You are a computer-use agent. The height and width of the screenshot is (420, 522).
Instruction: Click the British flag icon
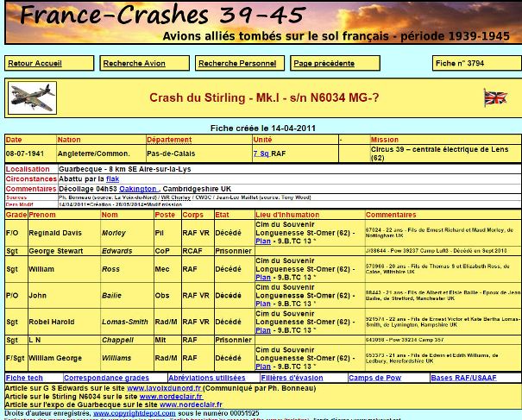pyautogui.click(x=495, y=97)
